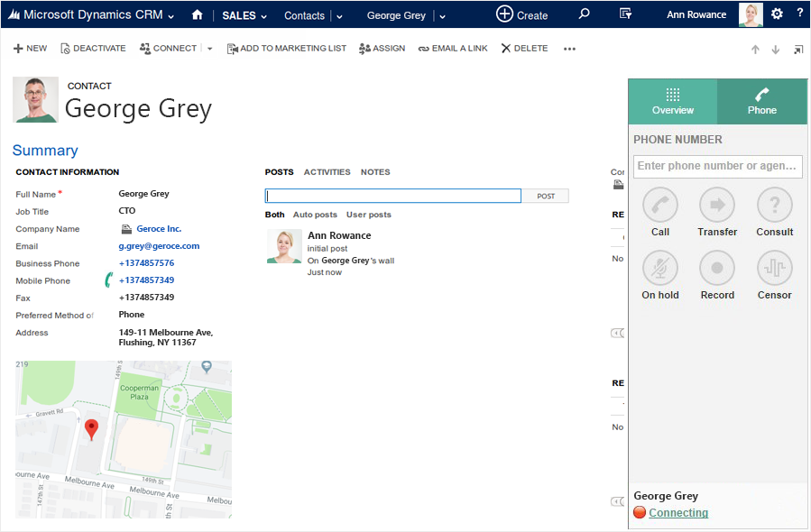Click the Fax number value
The width and height of the screenshot is (811, 532).
pyautogui.click(x=146, y=297)
